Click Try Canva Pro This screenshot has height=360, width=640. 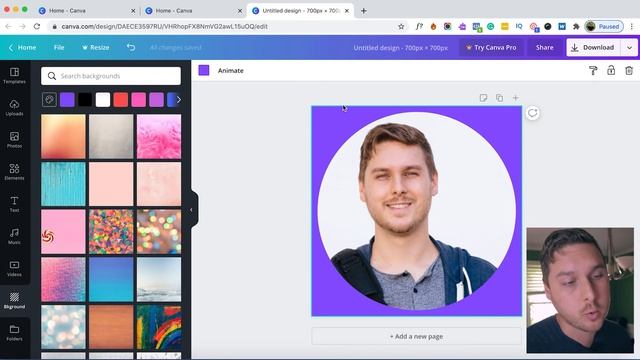pyautogui.click(x=491, y=47)
